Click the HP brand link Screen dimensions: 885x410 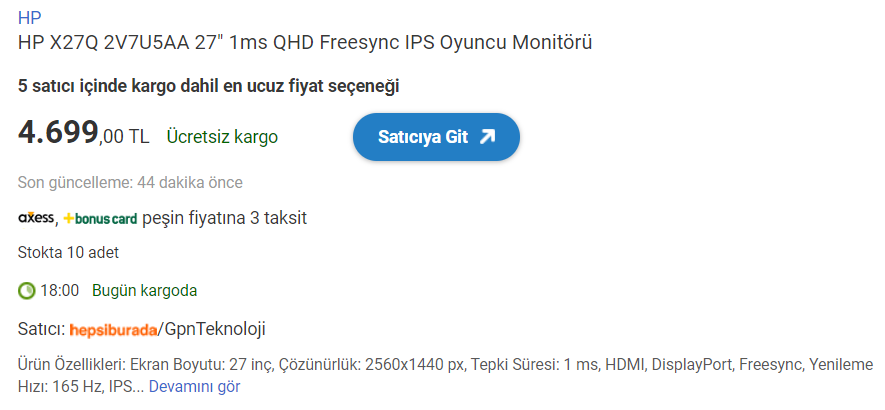tap(29, 17)
